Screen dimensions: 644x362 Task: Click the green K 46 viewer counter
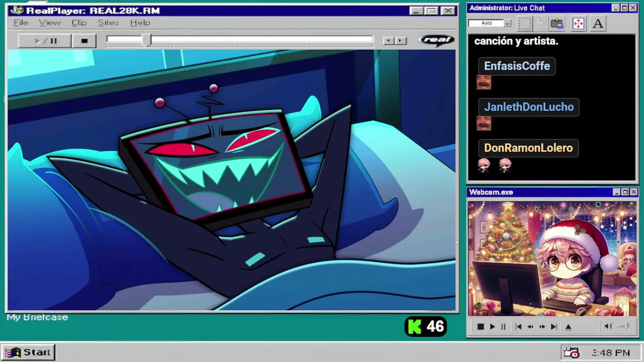coord(426,327)
